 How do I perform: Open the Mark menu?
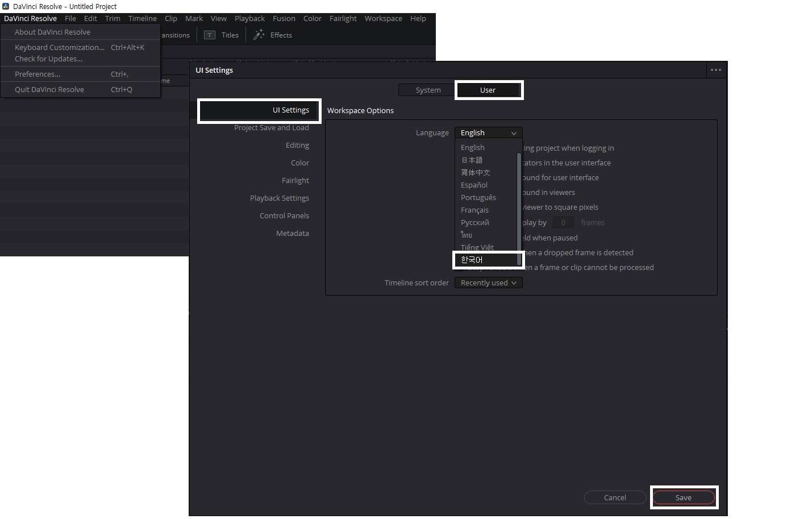point(194,18)
